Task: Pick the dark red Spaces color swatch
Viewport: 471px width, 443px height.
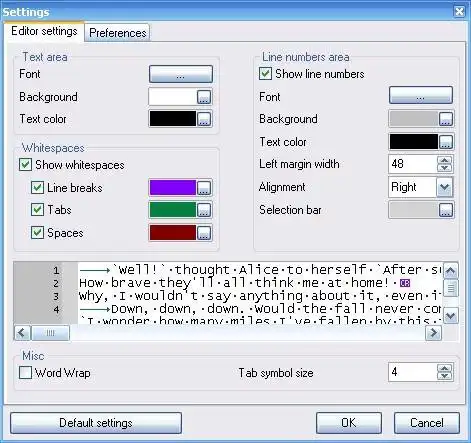Action: pos(173,233)
